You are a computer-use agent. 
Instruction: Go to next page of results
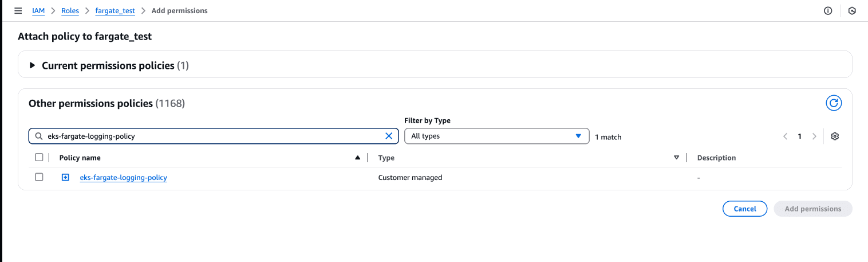tap(814, 136)
